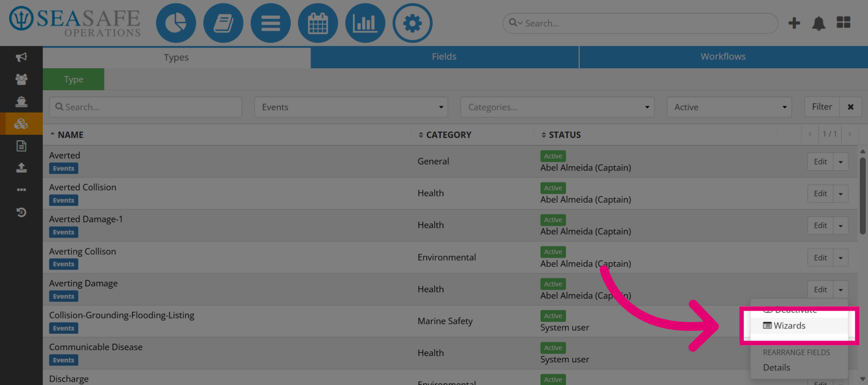Click the Filter button
This screenshot has width=868, height=385.
[822, 107]
